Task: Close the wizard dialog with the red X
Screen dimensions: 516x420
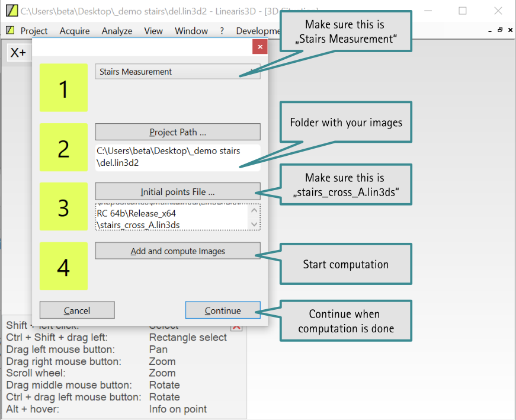Action: (x=258, y=47)
